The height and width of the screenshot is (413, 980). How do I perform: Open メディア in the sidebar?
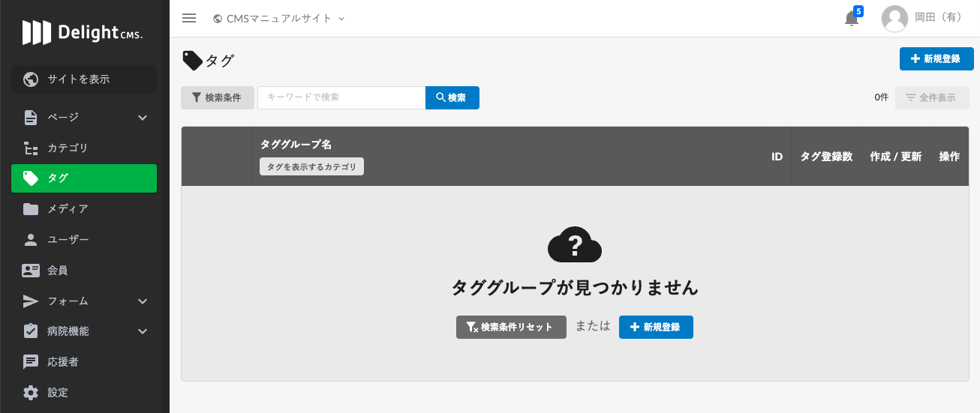click(x=84, y=209)
